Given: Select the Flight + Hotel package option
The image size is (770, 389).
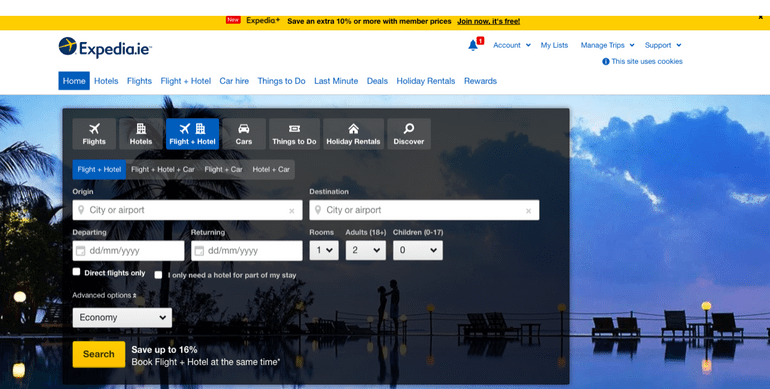Looking at the screenshot, I should click(99, 169).
